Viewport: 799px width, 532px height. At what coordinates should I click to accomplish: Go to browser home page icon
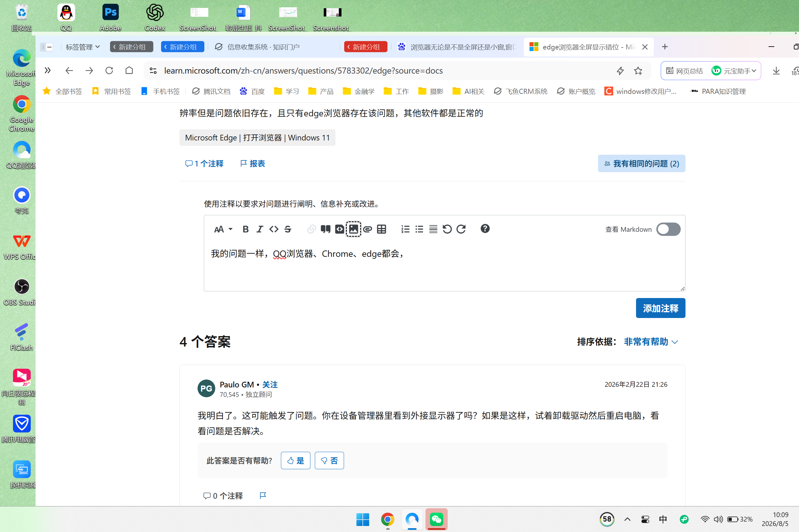click(x=129, y=71)
